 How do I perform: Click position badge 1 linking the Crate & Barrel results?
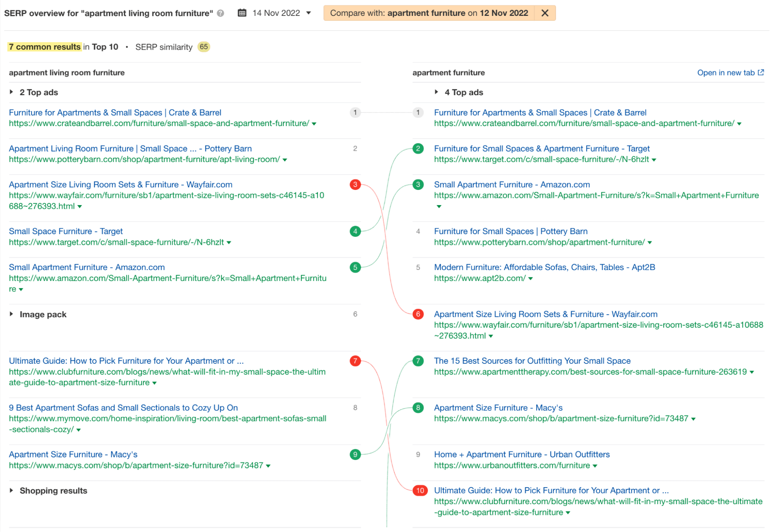coord(355,113)
